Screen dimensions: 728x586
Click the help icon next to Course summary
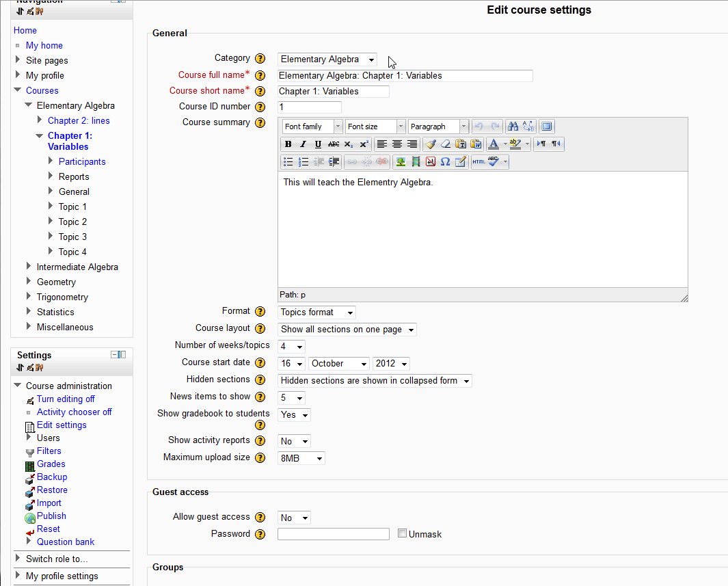coord(260,123)
